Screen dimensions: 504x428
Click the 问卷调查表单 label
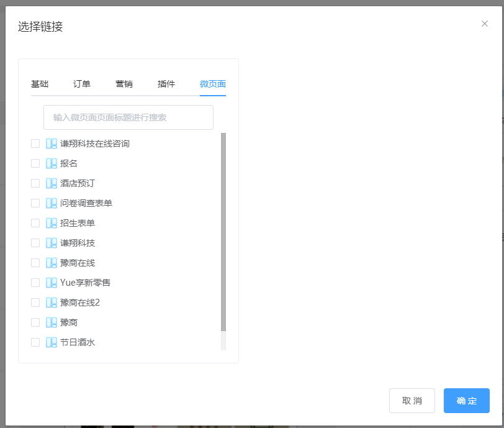pos(86,203)
